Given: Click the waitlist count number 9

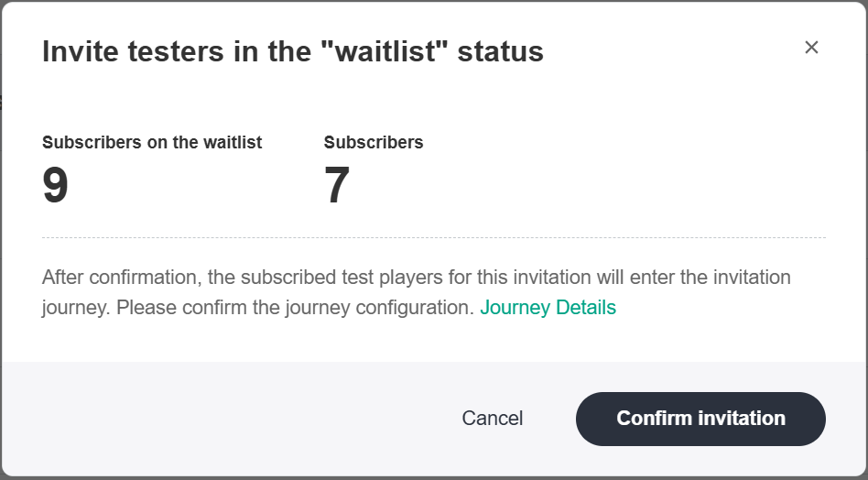Looking at the screenshot, I should 56,186.
